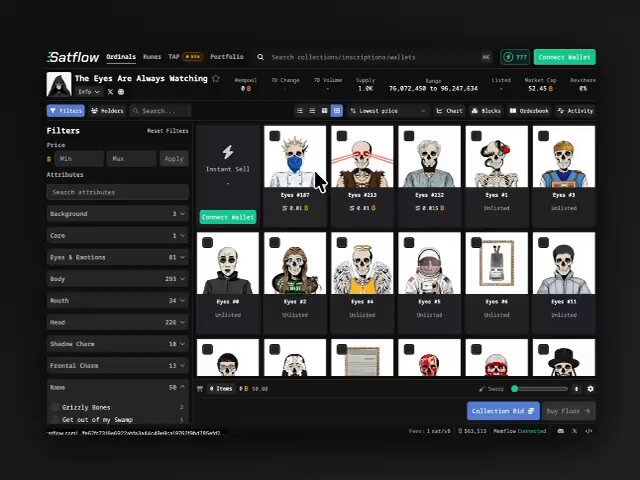The height and width of the screenshot is (480, 640).
Task: Click the Reset Filters link
Action: (x=168, y=131)
